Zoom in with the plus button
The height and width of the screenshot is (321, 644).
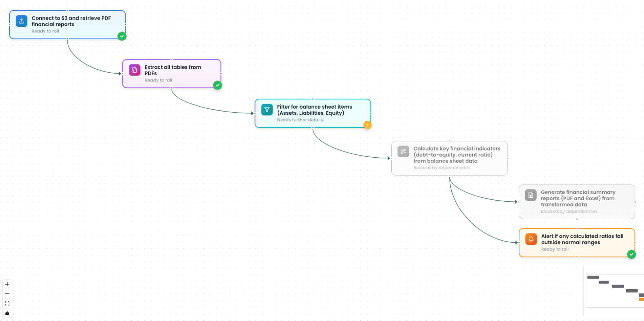pyautogui.click(x=7, y=284)
